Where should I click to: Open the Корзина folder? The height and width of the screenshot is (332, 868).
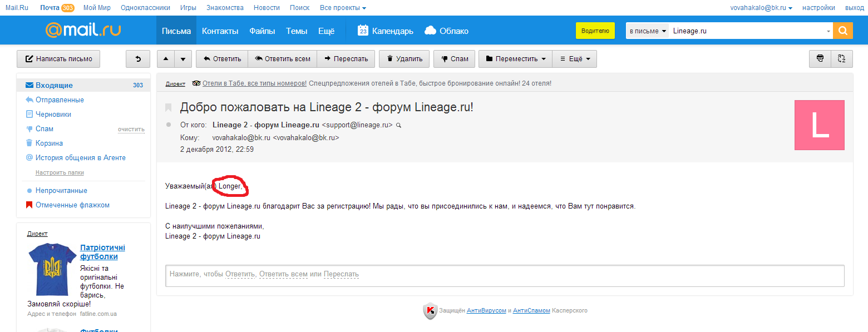pos(49,143)
